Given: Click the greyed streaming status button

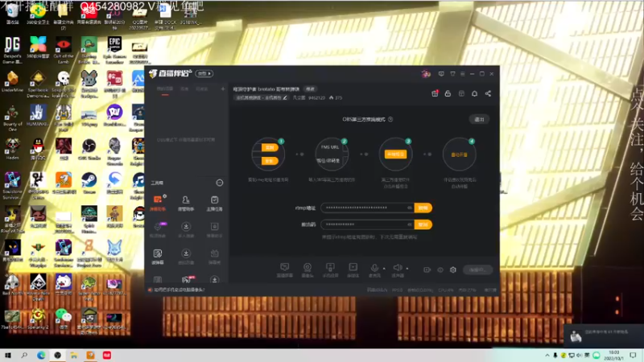Looking at the screenshot, I should [x=477, y=269].
